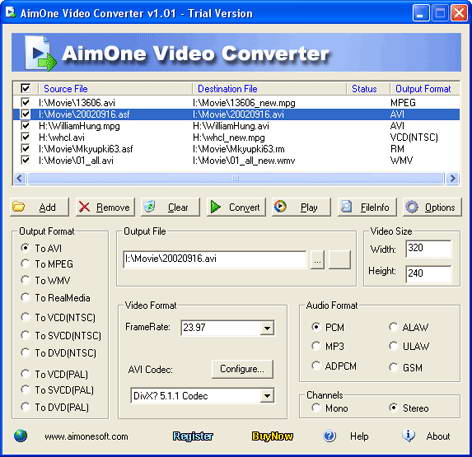Sort by the Destination File column header
Screen dimensions: 472x457
[269, 89]
